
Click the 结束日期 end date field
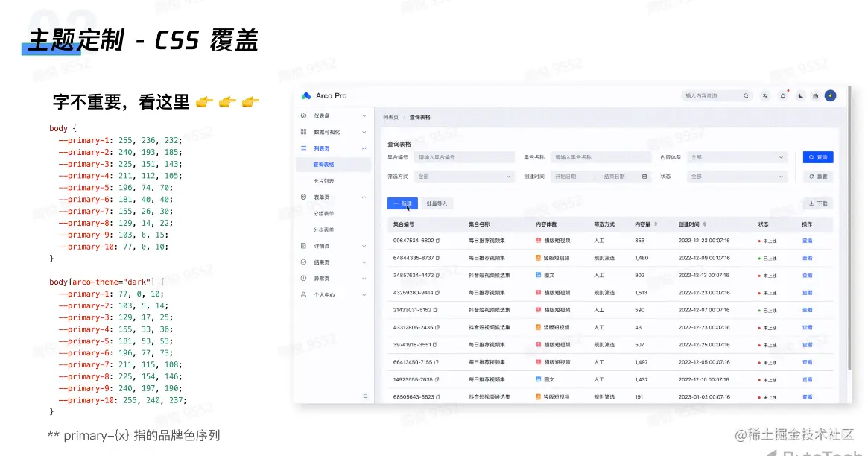point(615,177)
